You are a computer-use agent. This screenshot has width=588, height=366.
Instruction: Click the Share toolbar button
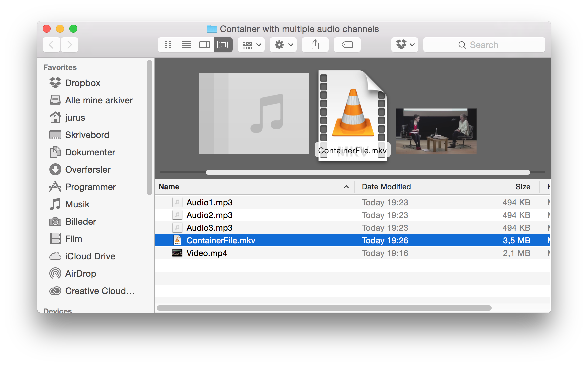point(315,45)
